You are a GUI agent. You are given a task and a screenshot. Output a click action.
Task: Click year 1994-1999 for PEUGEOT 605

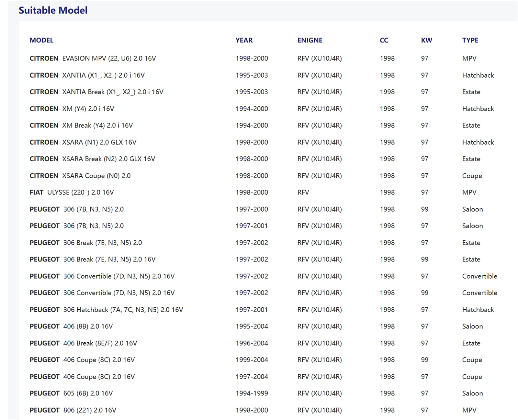[252, 393]
